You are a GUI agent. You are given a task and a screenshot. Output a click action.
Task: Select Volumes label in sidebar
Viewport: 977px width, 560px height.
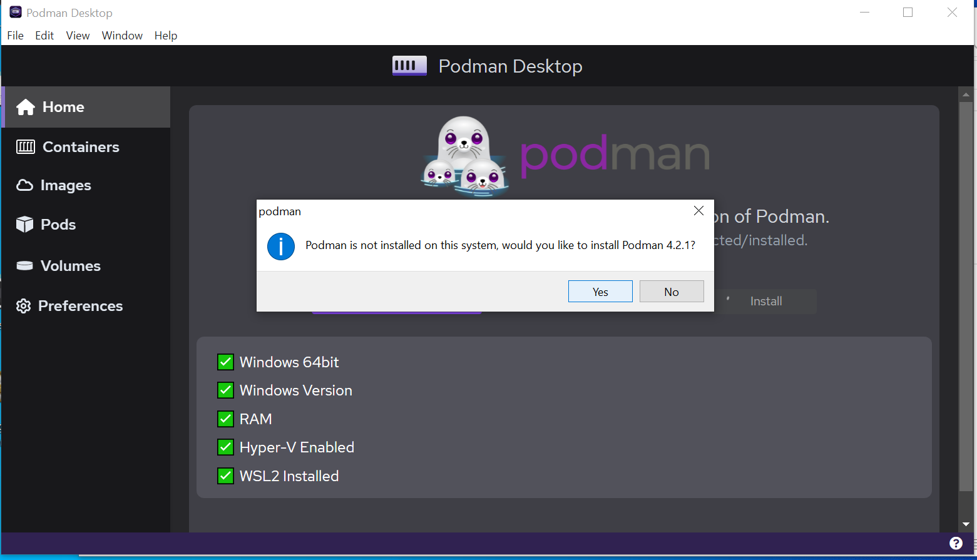click(x=71, y=266)
